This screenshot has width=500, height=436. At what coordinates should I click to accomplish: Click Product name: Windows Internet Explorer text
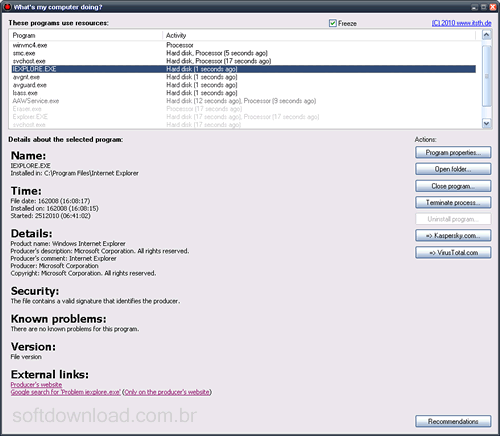pyautogui.click(x=68, y=244)
